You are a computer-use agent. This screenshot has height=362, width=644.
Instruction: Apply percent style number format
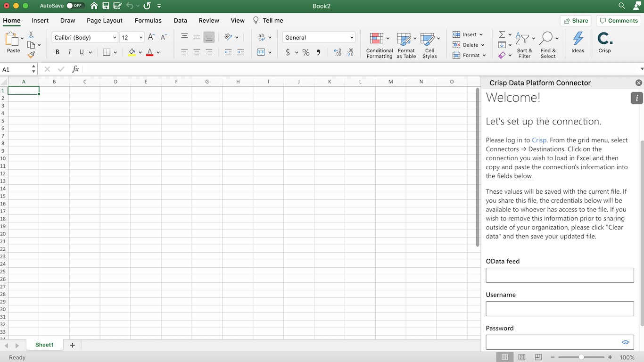[x=306, y=52]
